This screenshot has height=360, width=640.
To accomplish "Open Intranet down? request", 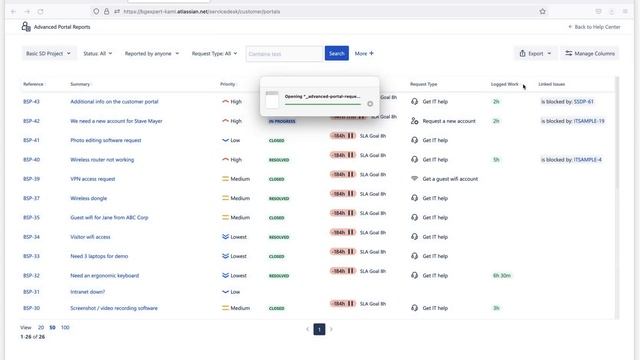I will click(87, 292).
